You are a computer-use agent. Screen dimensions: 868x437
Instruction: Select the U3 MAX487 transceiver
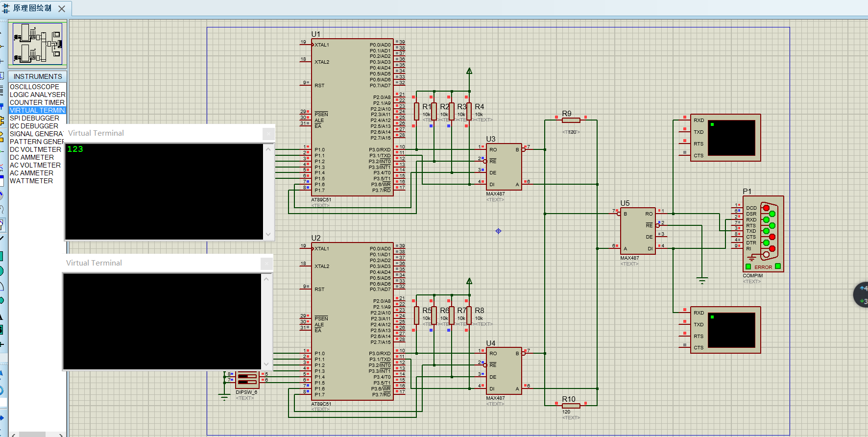click(x=504, y=167)
